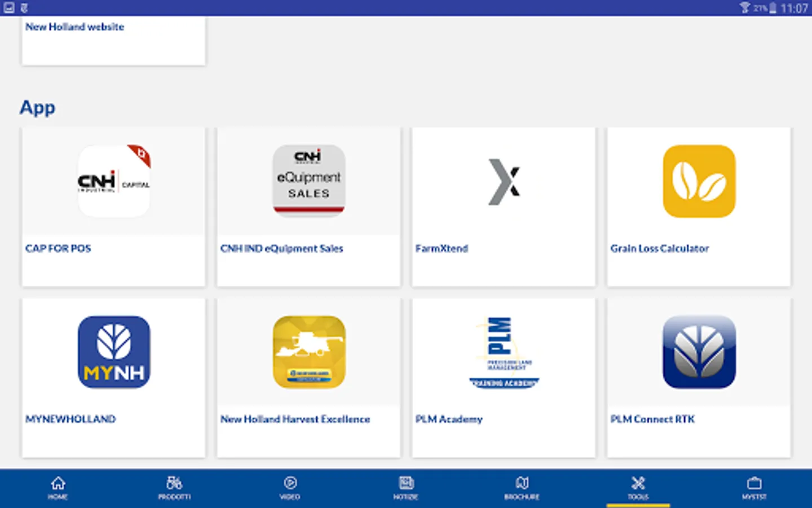The height and width of the screenshot is (508, 812).
Task: Select the TOOLS tab label
Action: [x=638, y=497]
